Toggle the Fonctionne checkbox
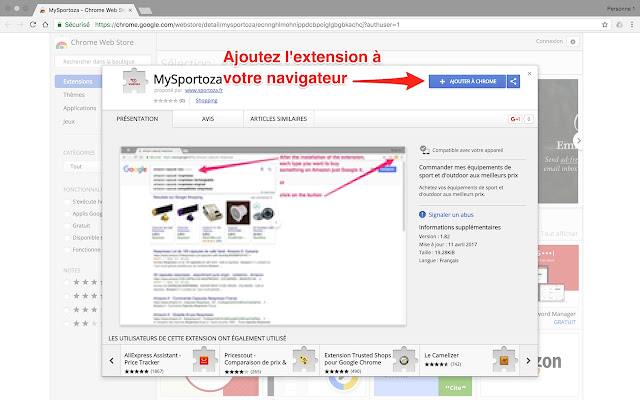Viewport: 640px width, 400px height. coord(67,250)
